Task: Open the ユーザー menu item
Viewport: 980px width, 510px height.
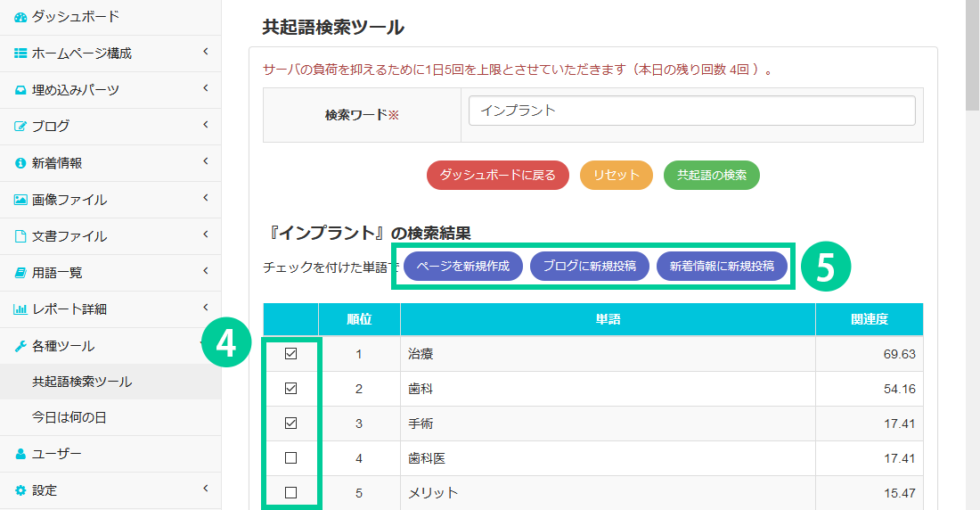Action: pos(56,454)
